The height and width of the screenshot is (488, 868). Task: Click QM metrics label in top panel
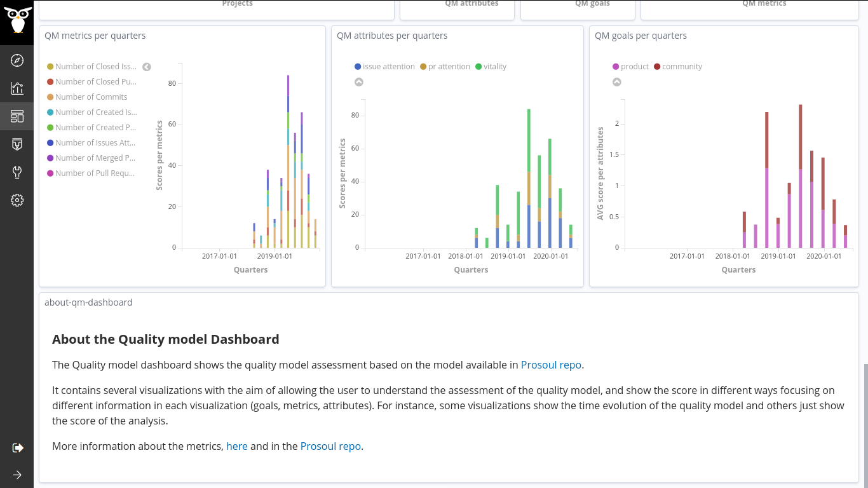tap(764, 4)
